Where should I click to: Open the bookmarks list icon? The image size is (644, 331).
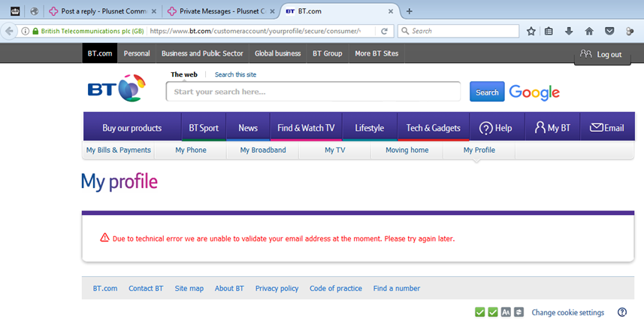(x=549, y=31)
